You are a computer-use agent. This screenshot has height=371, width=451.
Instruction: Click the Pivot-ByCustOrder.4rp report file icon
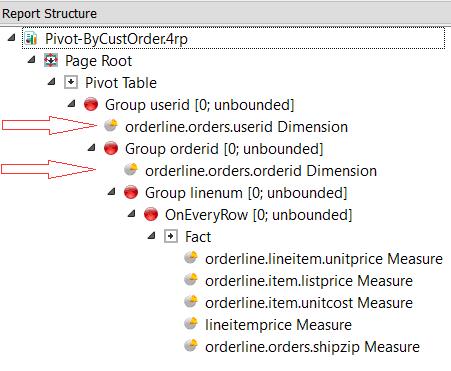[x=31, y=39]
